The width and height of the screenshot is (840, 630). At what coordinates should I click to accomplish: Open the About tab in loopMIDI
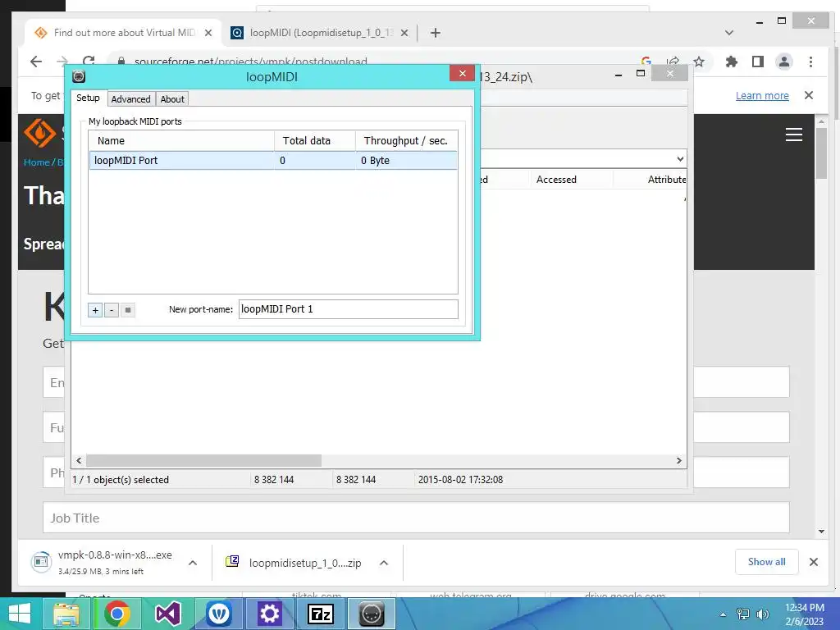tap(172, 99)
